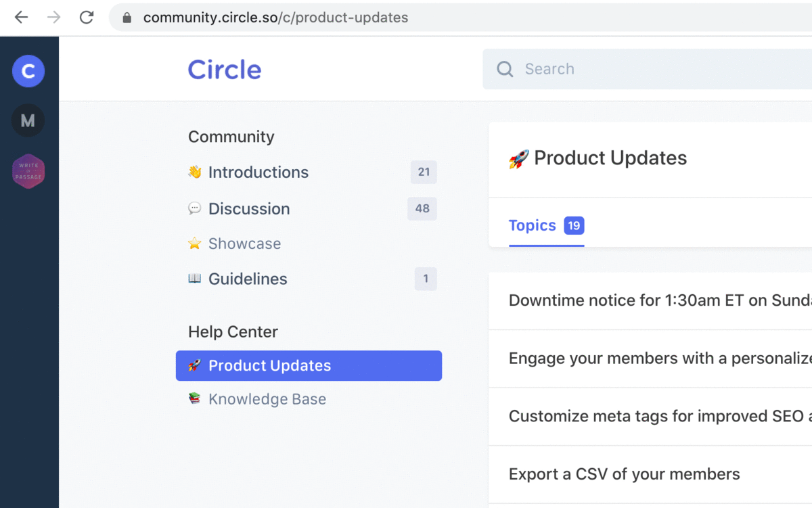The width and height of the screenshot is (812, 508).
Task: Click the padlock site info icon
Action: [x=127, y=18]
